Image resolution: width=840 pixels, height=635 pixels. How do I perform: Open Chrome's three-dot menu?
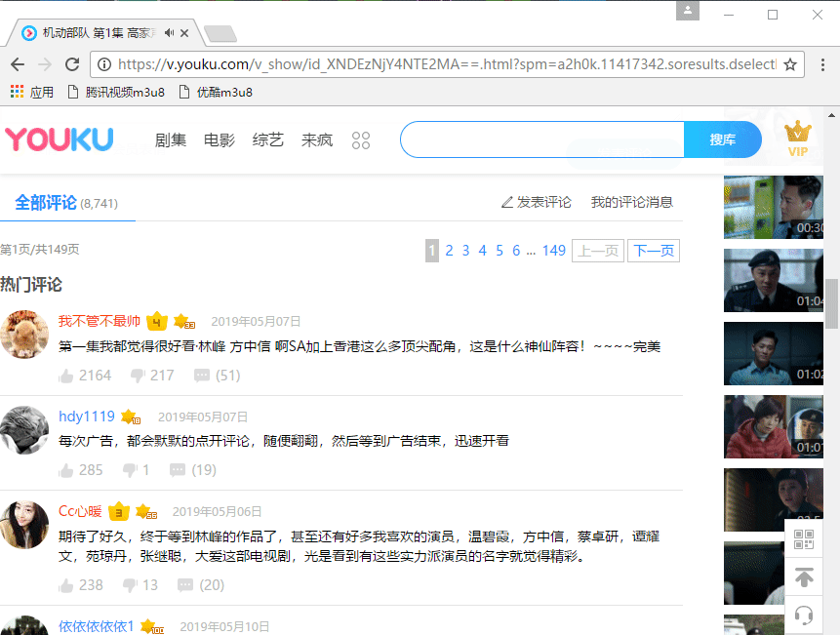coord(822,64)
